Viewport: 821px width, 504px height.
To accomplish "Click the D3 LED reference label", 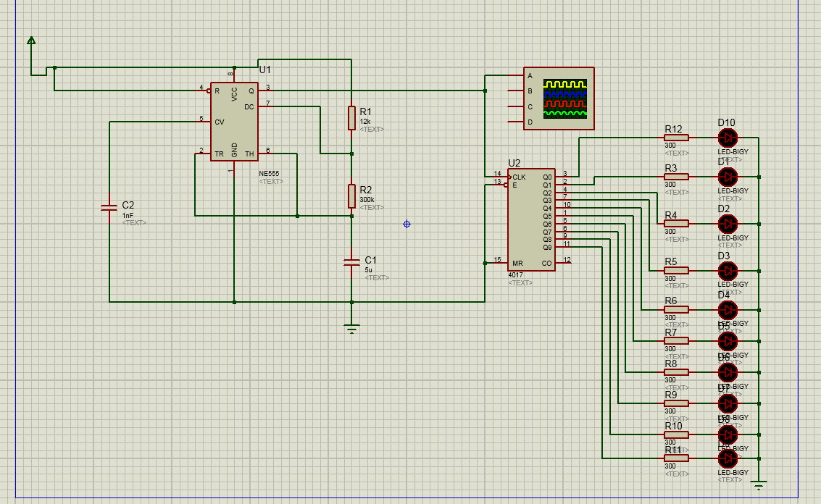I will coord(724,256).
